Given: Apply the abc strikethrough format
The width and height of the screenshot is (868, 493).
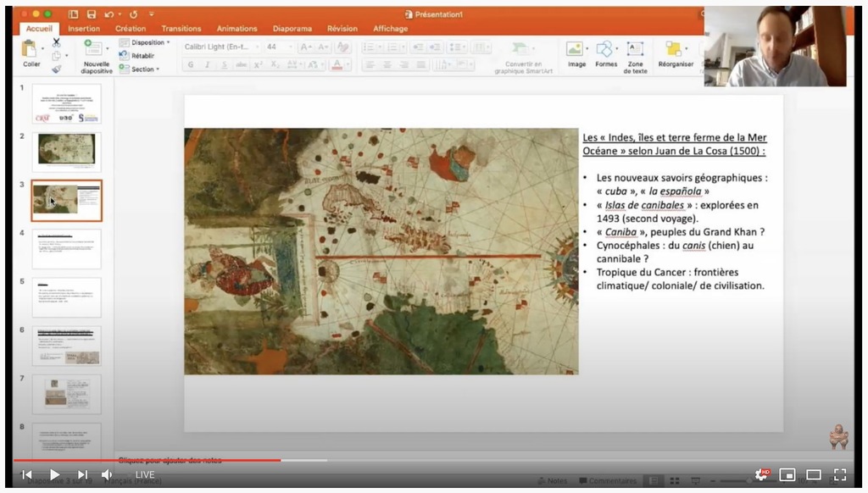Looking at the screenshot, I should point(241,64).
